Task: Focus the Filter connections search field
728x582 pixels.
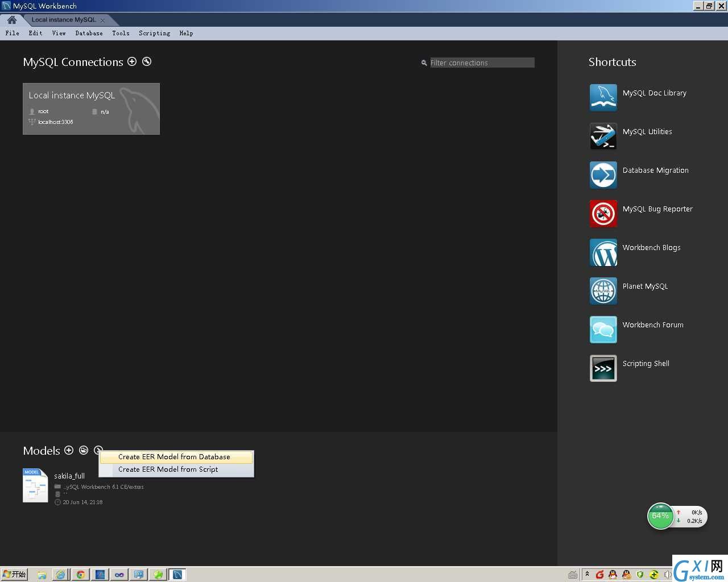Action: (482, 63)
